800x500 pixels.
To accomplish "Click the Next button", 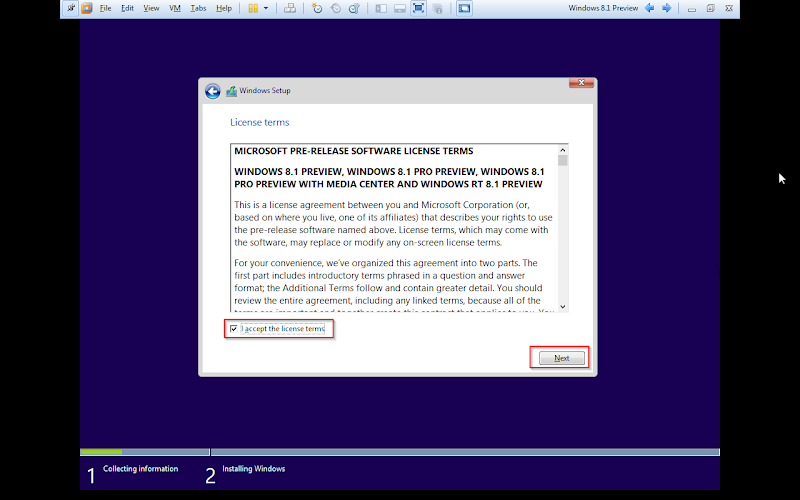I will 561,358.
